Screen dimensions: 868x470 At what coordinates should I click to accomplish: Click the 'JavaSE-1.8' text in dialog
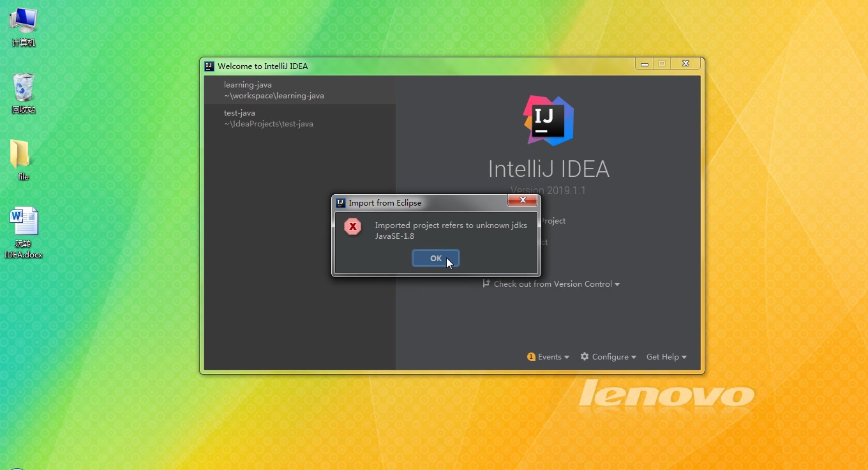[394, 236]
